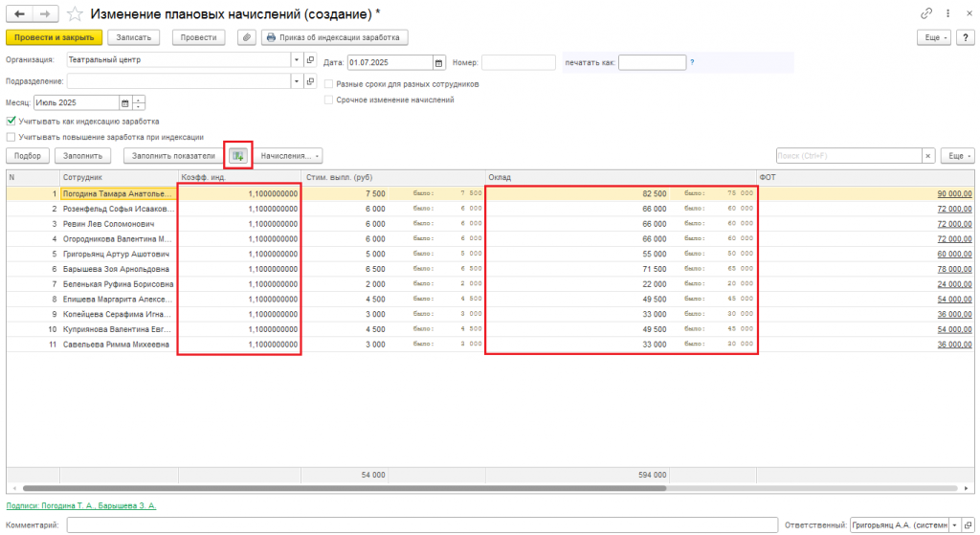Click Оклад value 71 500 for Барышева

point(655,269)
